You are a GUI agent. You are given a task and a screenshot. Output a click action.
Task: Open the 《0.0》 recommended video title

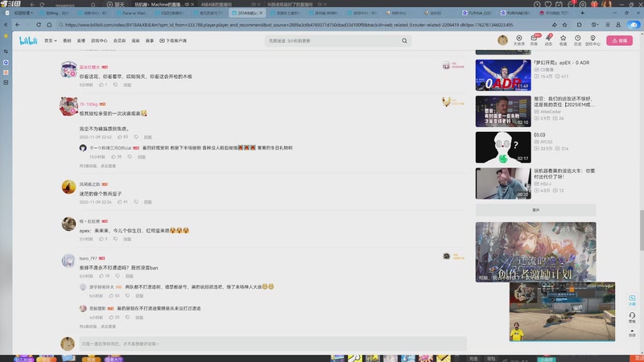click(539, 134)
